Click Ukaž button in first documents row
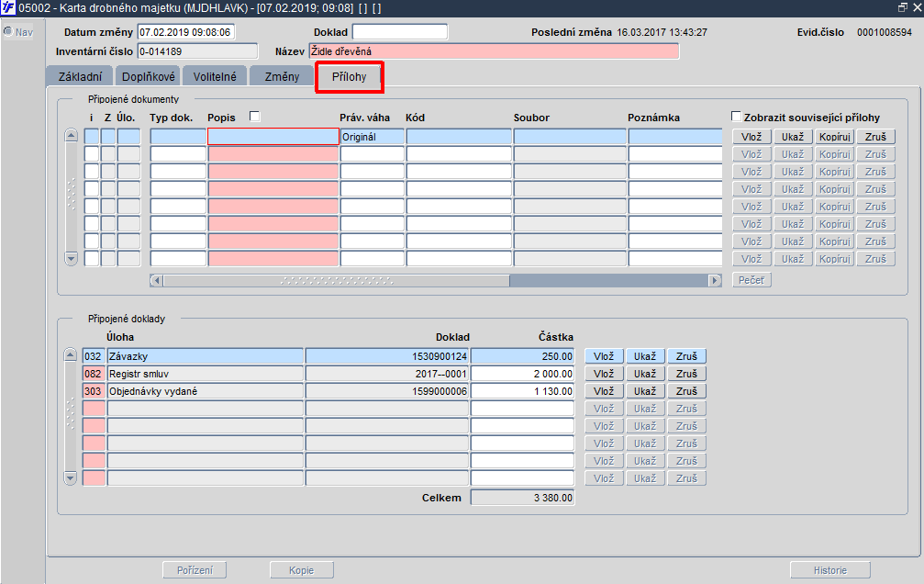 793,137
